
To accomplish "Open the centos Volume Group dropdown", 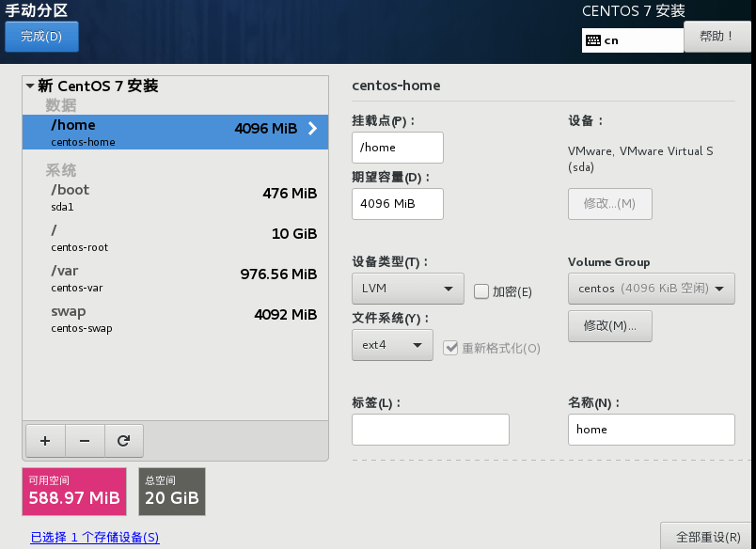I will (651, 289).
